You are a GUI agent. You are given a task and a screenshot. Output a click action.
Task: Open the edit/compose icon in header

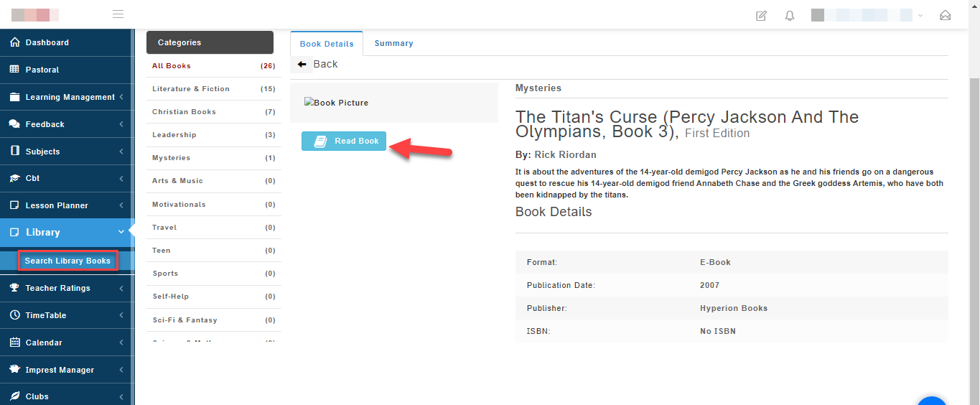pyautogui.click(x=761, y=15)
